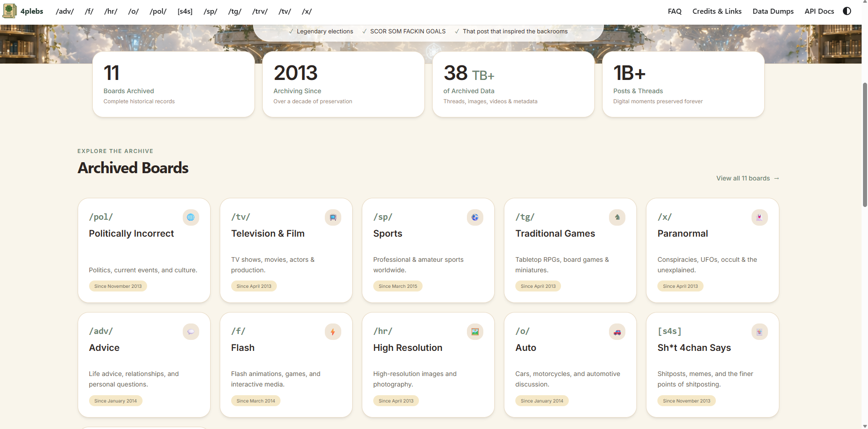Click the icon on the /tg/ card
The width and height of the screenshot is (868, 429).
coord(617,217)
